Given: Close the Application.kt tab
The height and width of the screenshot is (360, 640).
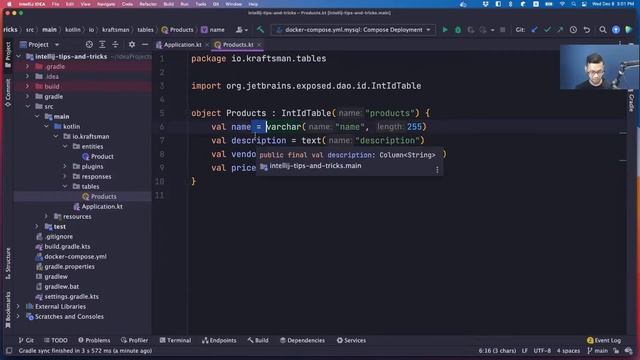Looking at the screenshot, I should [207, 44].
